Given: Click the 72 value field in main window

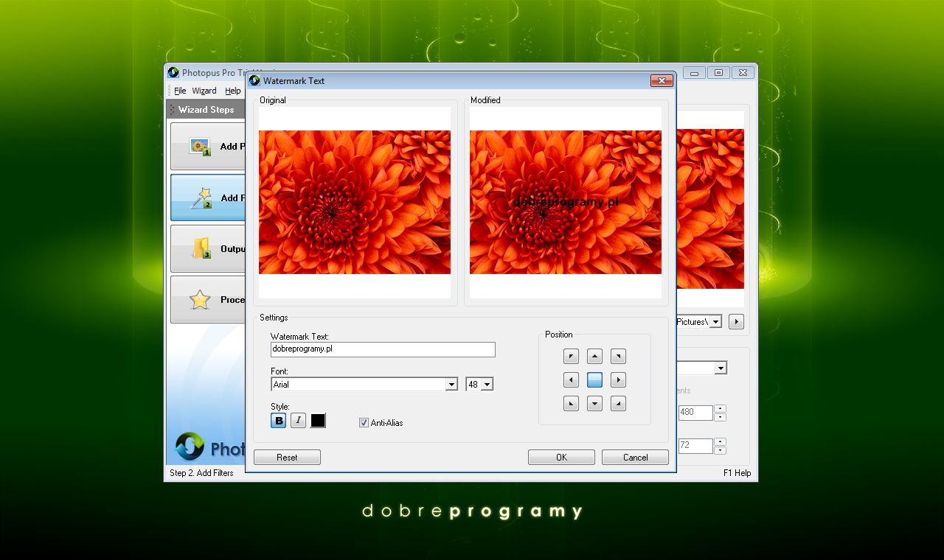Looking at the screenshot, I should point(695,446).
